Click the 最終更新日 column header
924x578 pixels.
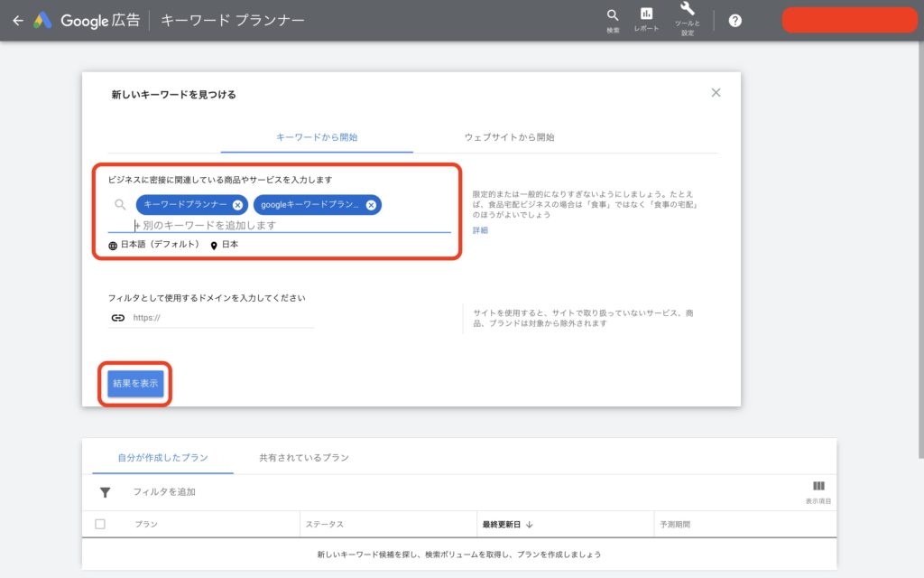click(x=502, y=525)
